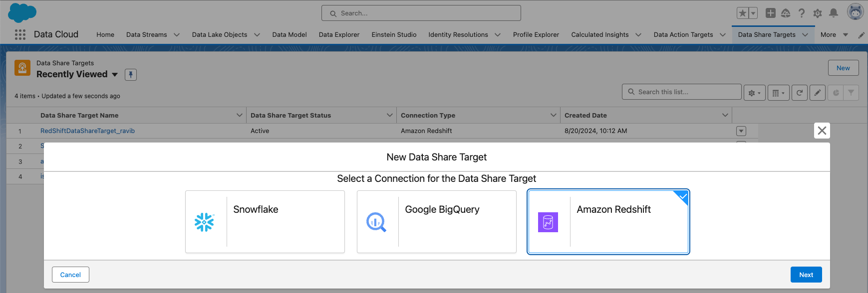This screenshot has height=293, width=868.
Task: Open the App Launcher grid icon
Action: [x=20, y=34]
